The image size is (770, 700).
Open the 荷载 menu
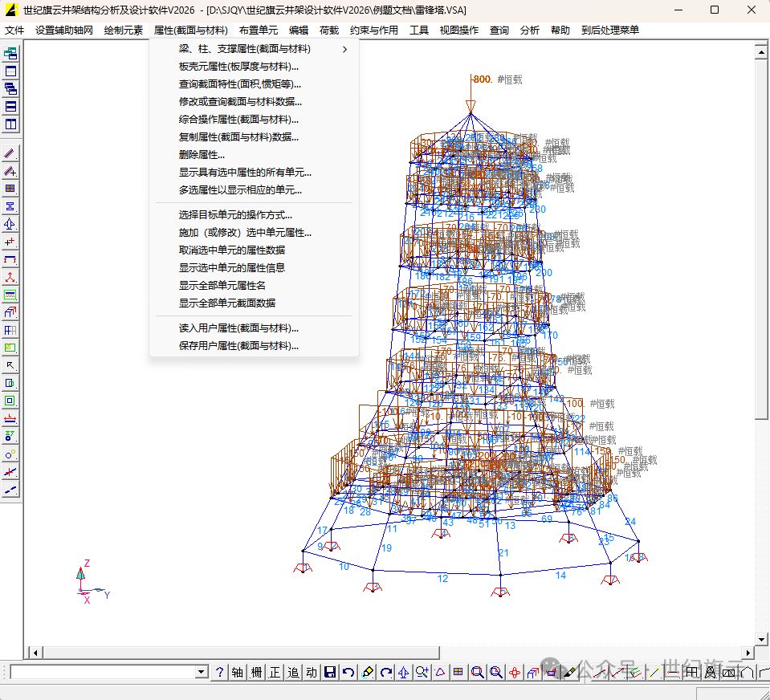click(329, 30)
